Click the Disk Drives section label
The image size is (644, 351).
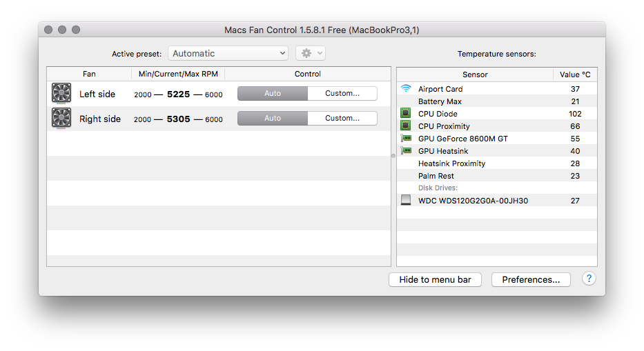pyautogui.click(x=438, y=188)
